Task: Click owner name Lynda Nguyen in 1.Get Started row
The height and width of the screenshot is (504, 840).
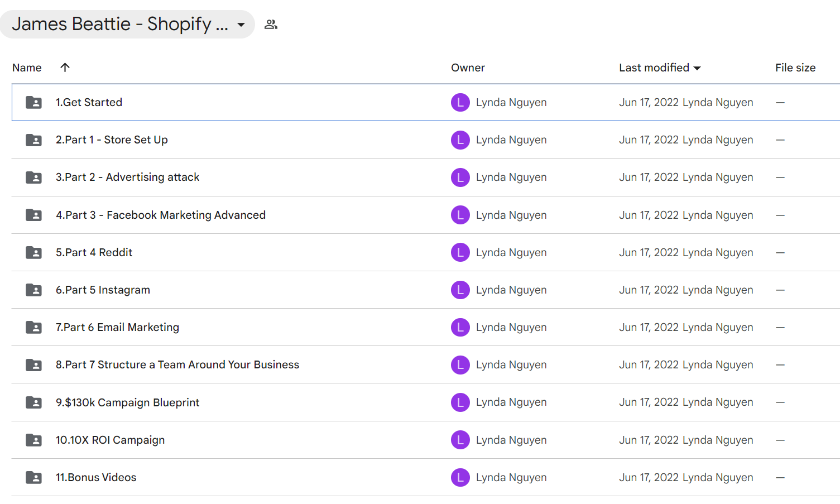Action: 511,102
